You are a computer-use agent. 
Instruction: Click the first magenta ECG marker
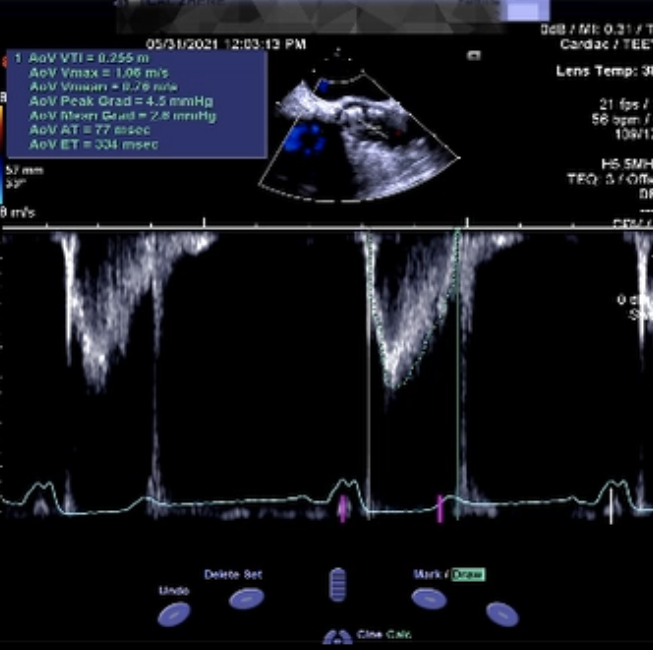click(x=343, y=508)
